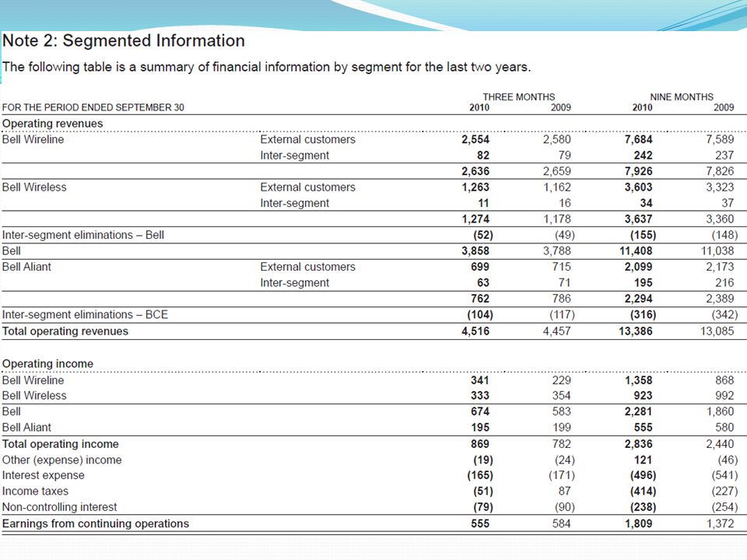The height and width of the screenshot is (560, 747).
Task: Click the value 2,099
Action: point(638,267)
